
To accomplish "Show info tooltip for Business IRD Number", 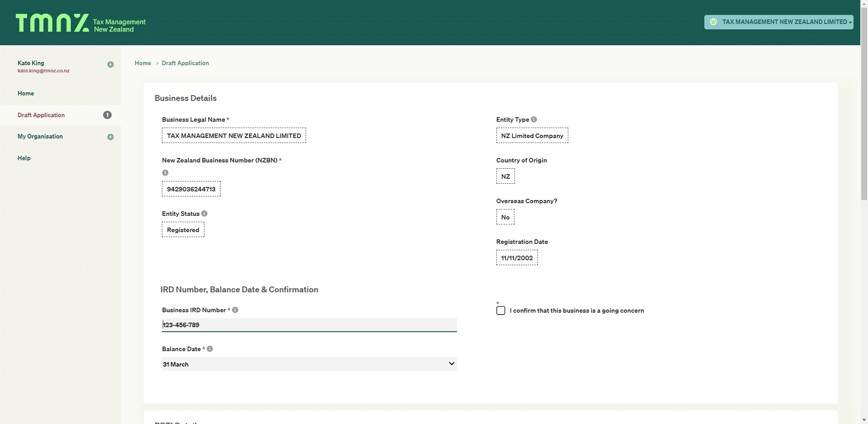I will [235, 310].
